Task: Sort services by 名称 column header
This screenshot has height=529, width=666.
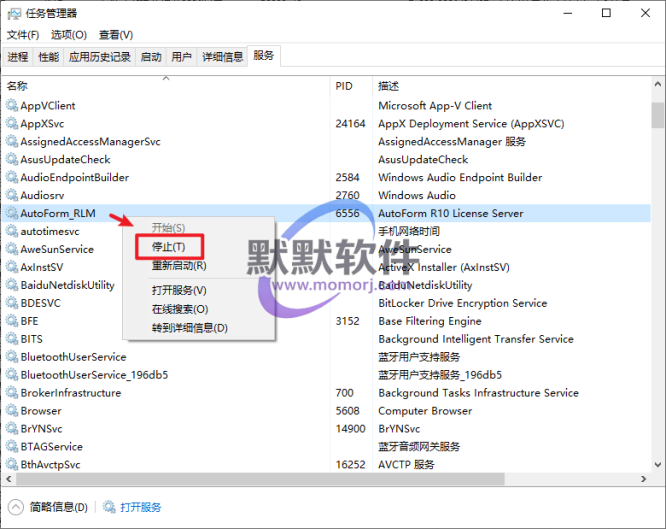Action: (x=18, y=87)
